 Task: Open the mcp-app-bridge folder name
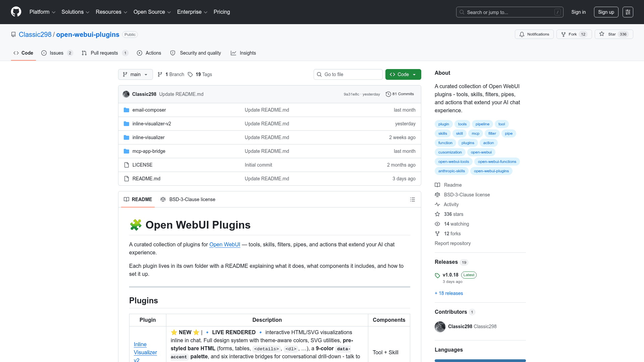click(x=149, y=151)
